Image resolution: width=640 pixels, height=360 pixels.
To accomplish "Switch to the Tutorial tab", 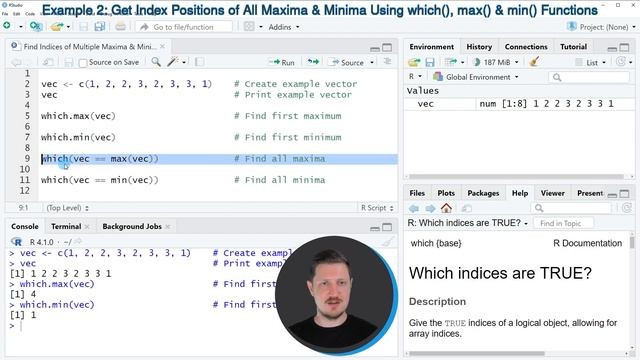I will tap(573, 47).
